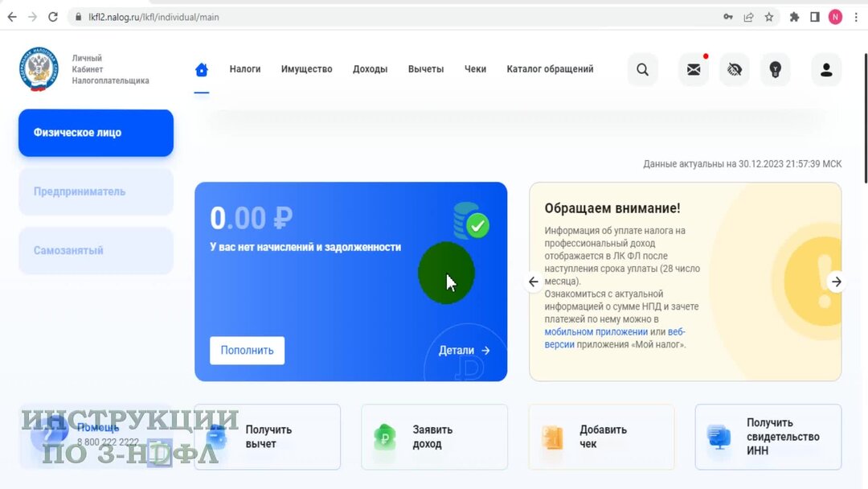Open the search magnifier icon

(642, 70)
